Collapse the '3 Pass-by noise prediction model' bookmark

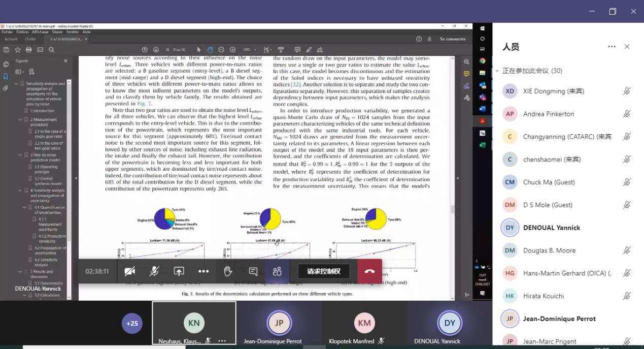click(x=20, y=155)
